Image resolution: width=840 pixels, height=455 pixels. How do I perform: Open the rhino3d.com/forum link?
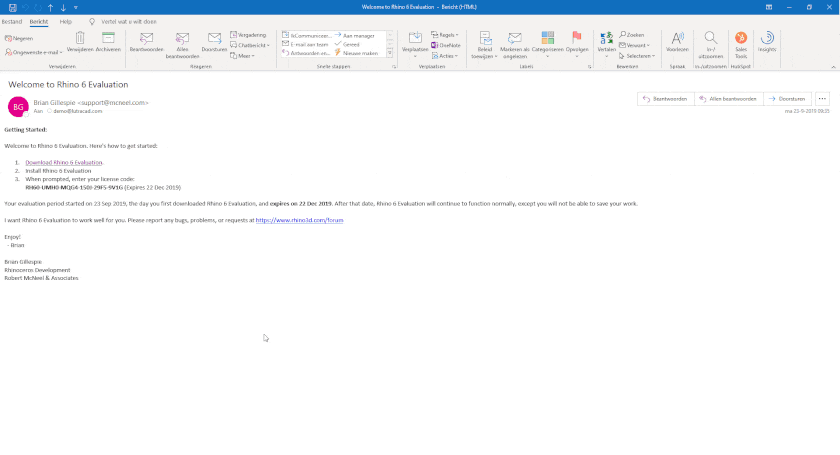click(x=299, y=220)
